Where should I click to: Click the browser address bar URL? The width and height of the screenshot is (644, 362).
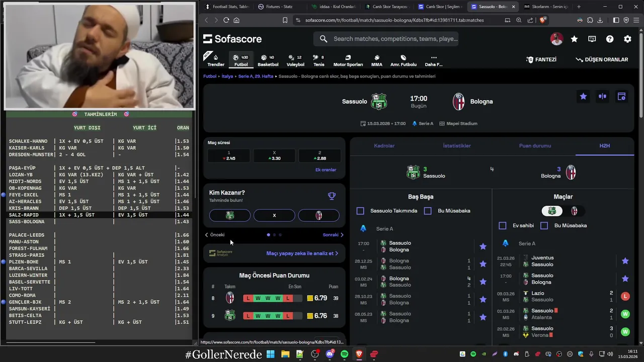point(394,20)
